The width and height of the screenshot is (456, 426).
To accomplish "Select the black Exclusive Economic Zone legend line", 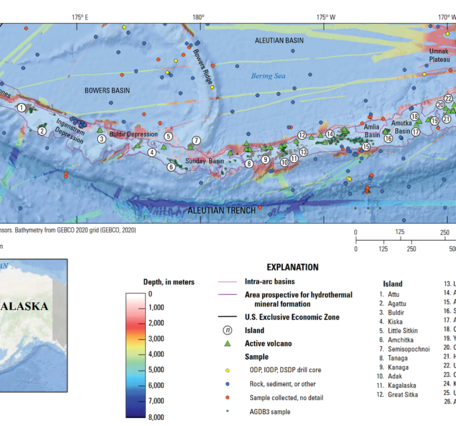I will [227, 317].
